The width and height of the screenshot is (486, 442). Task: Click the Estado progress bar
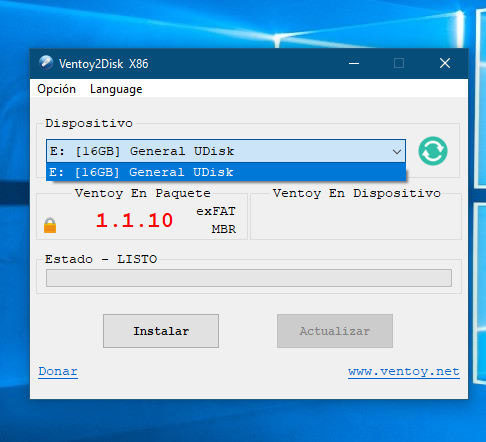pos(249,278)
